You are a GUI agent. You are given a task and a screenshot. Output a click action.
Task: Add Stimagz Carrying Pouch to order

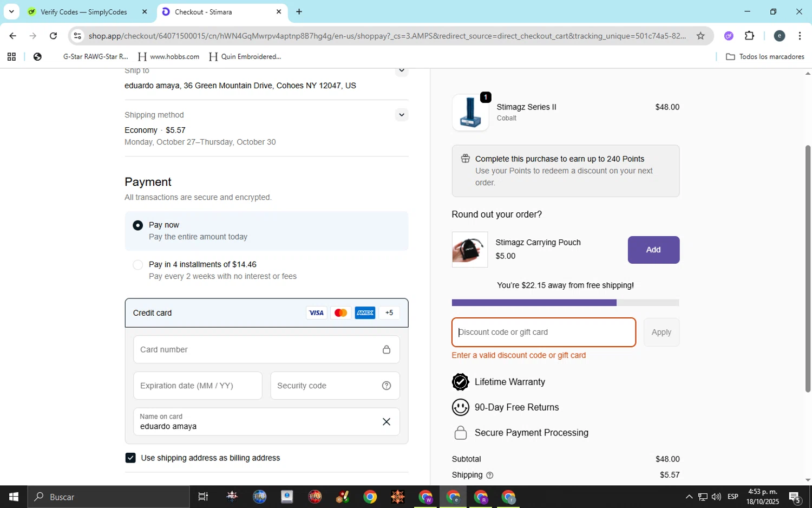pos(653,250)
